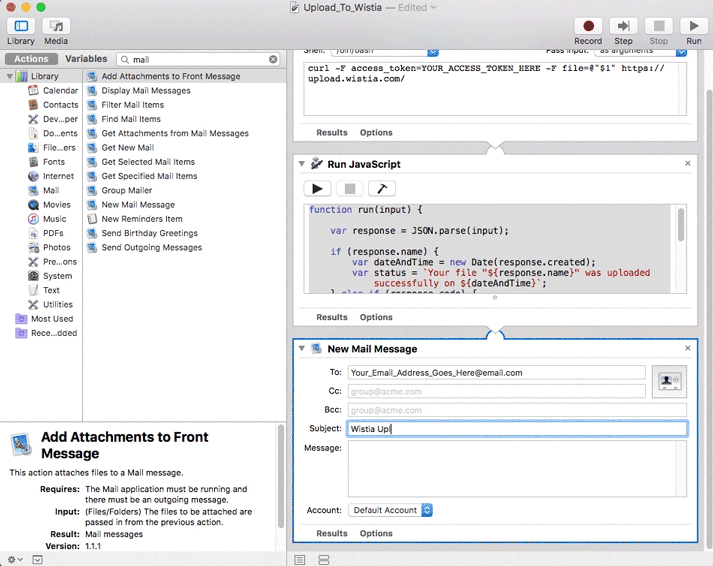The image size is (713, 566).
Task: Click inside the curl shell script text
Action: 495,89
